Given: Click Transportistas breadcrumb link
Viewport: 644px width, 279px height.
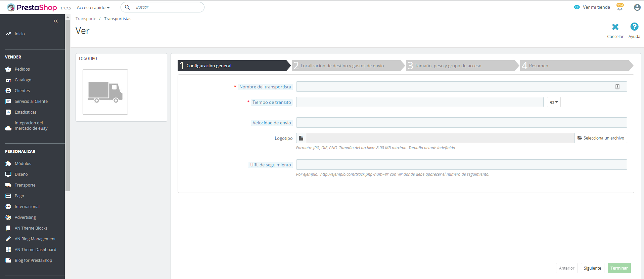Looking at the screenshot, I should [118, 19].
